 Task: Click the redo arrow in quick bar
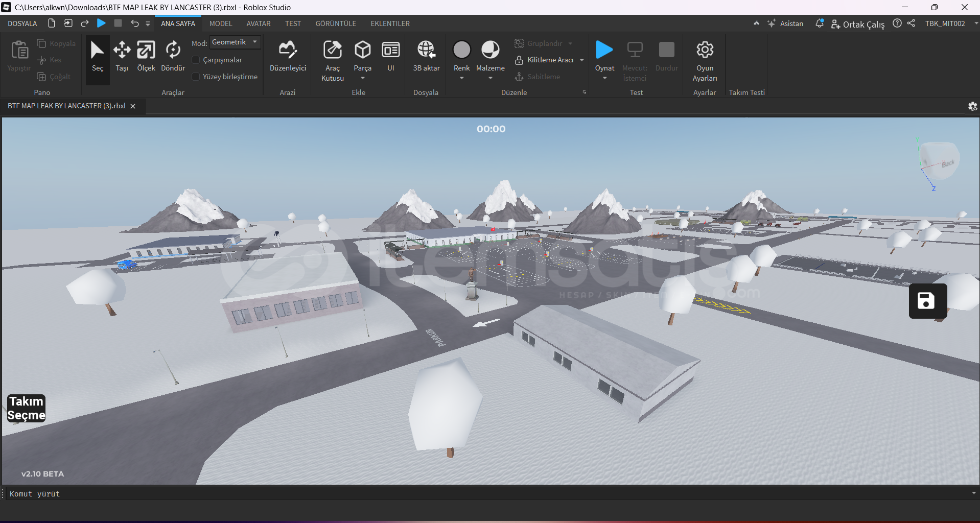click(x=85, y=23)
